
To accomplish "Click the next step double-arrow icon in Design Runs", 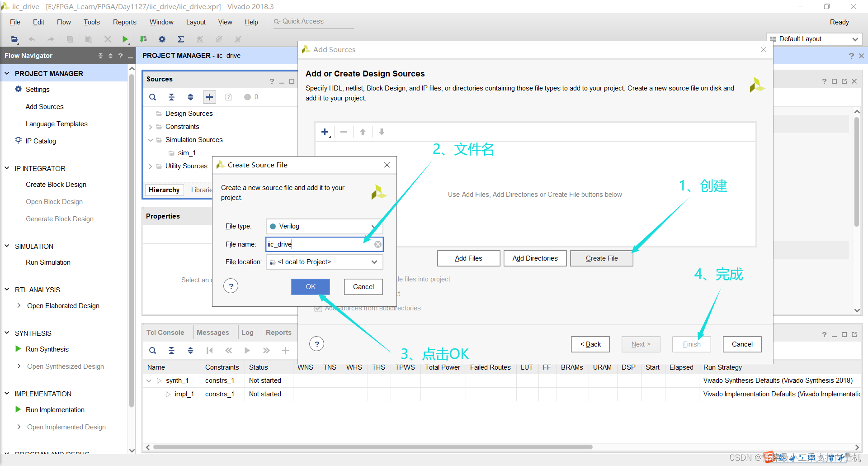I will pyautogui.click(x=266, y=350).
